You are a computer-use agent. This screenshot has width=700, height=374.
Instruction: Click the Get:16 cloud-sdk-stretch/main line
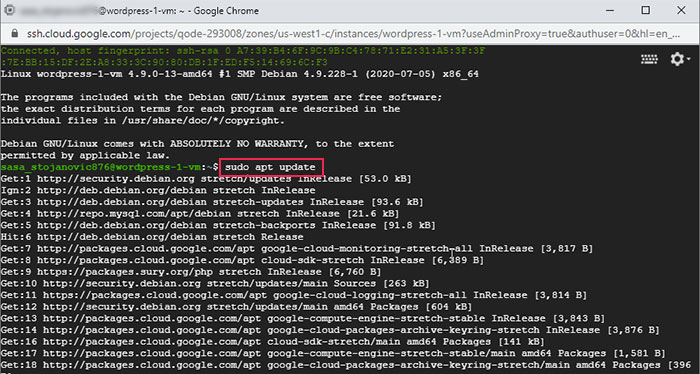tap(273, 341)
